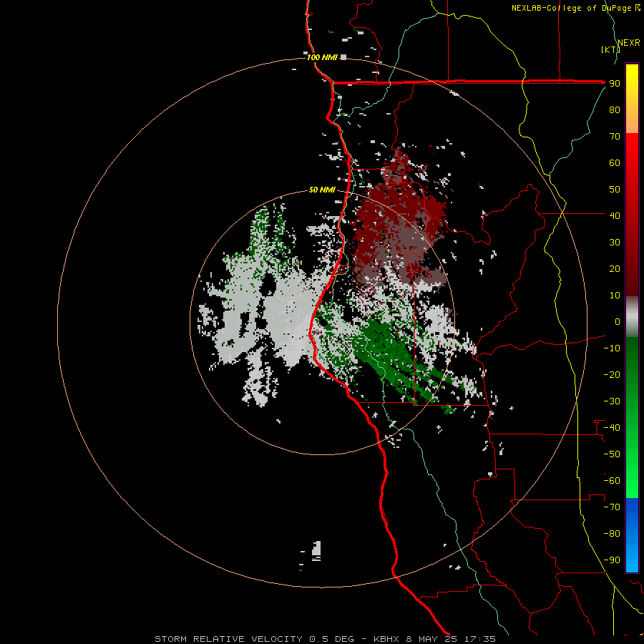Click the -70 value on velocity scale
644x644 pixels.
pos(612,507)
